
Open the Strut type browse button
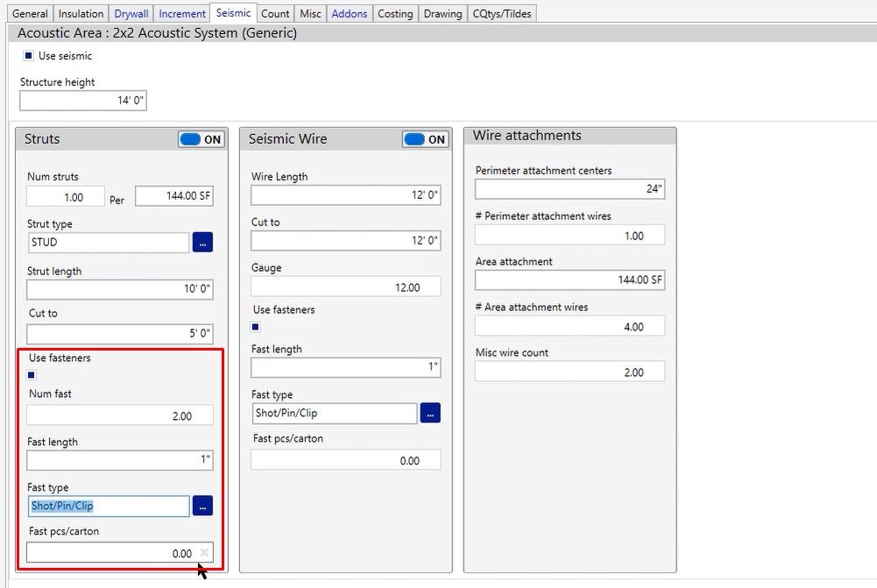point(202,243)
